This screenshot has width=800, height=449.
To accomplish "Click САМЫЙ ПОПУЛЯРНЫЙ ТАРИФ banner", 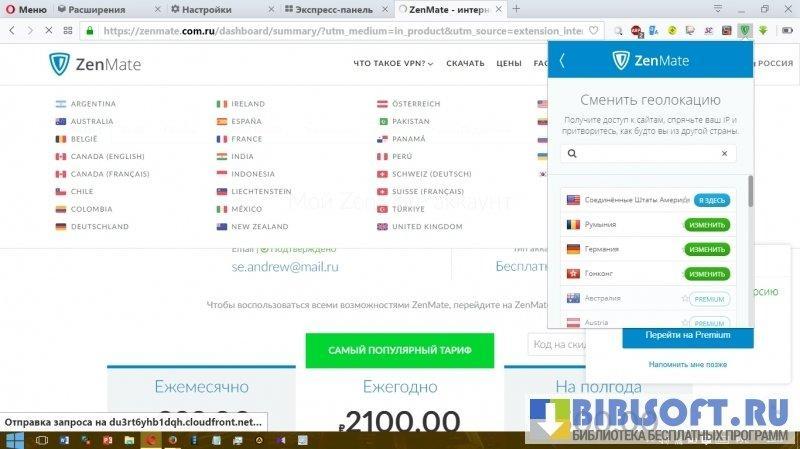I will coord(400,351).
